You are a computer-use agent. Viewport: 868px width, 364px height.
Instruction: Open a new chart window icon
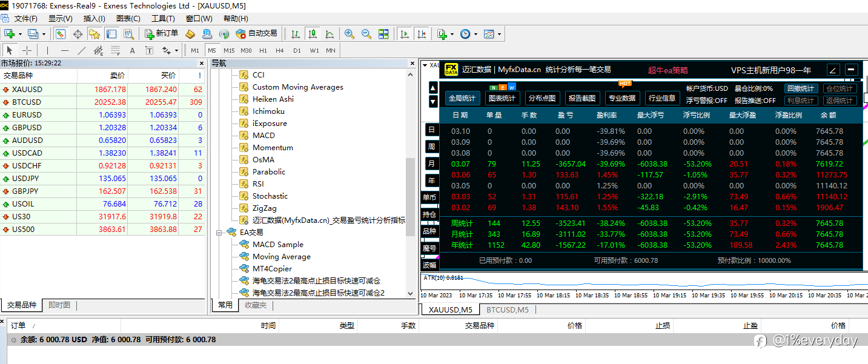click(x=10, y=34)
